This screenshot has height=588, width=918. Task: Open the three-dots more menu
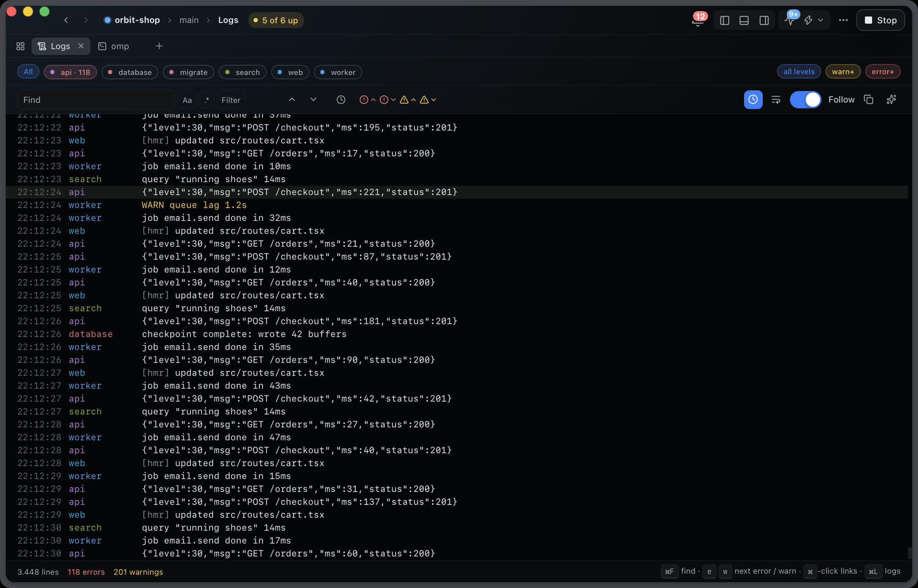(843, 20)
